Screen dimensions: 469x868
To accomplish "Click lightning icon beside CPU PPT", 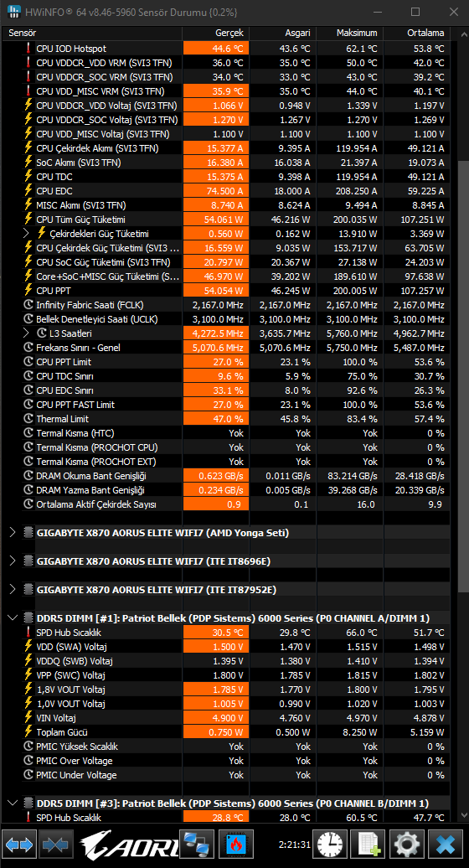I will pos(28,290).
